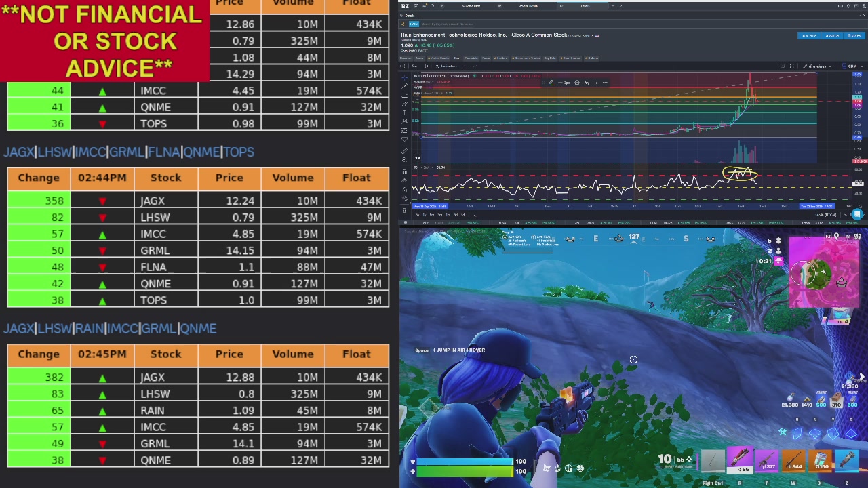Toggle magnet mode in the chart sidebar
This screenshot has height=488, width=868.
(x=405, y=171)
